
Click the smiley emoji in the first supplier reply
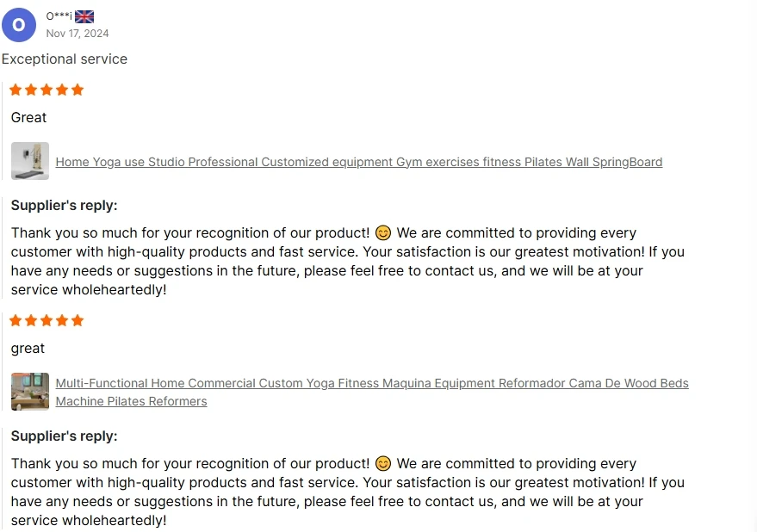click(x=383, y=233)
